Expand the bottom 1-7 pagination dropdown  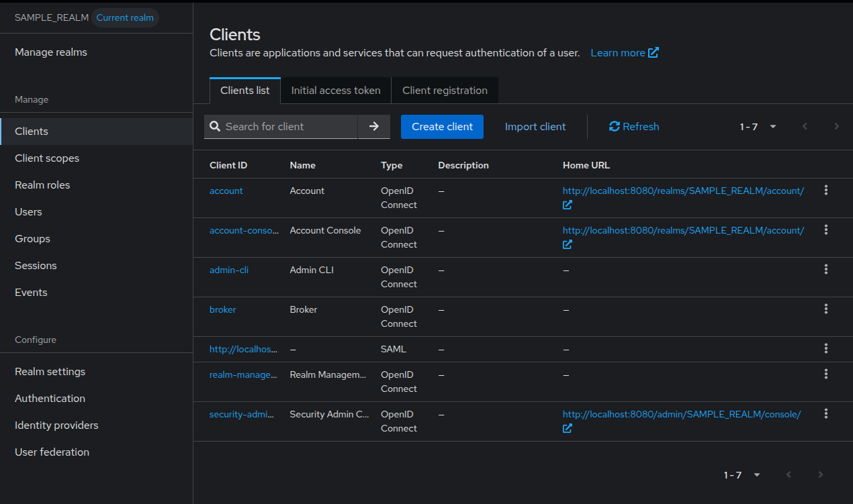pyautogui.click(x=742, y=475)
